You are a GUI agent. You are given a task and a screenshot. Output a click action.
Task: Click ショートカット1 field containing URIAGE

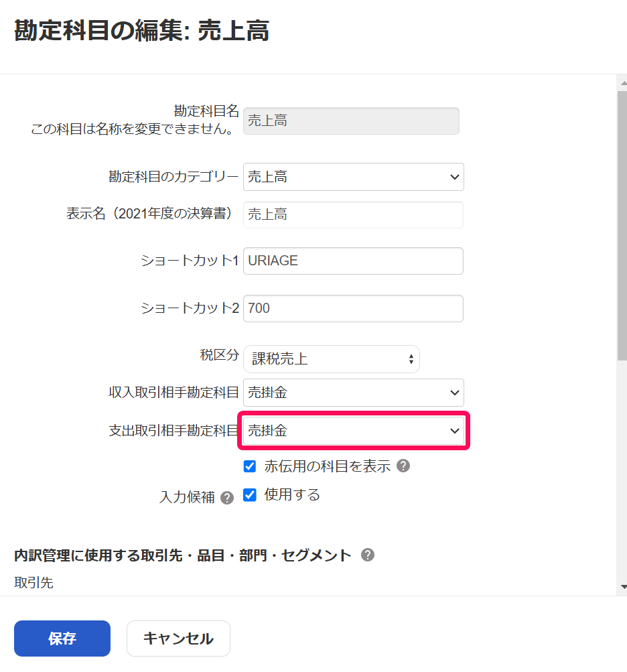(x=353, y=261)
